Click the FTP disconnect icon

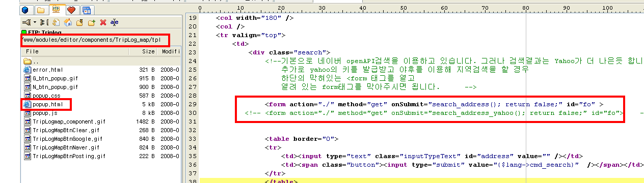click(x=44, y=22)
